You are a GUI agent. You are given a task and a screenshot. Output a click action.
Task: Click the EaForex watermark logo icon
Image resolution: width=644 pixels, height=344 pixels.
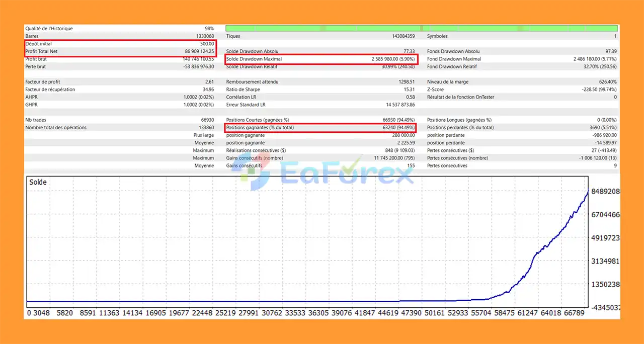click(251, 175)
